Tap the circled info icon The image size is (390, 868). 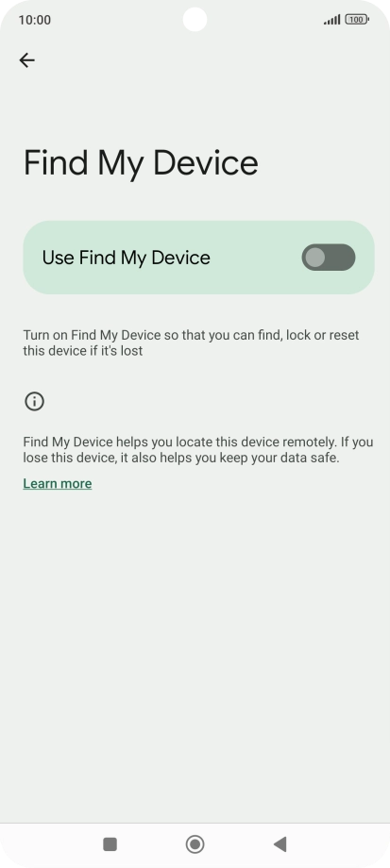point(34,401)
